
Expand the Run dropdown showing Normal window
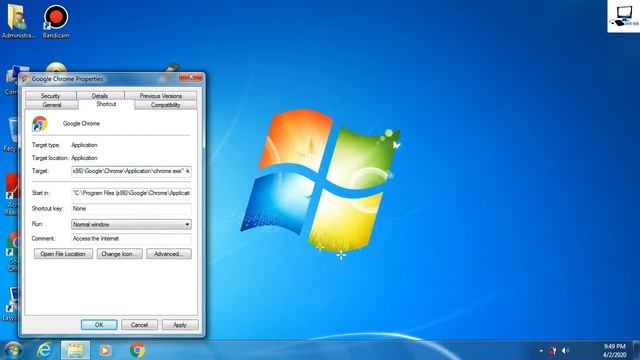[131, 224]
